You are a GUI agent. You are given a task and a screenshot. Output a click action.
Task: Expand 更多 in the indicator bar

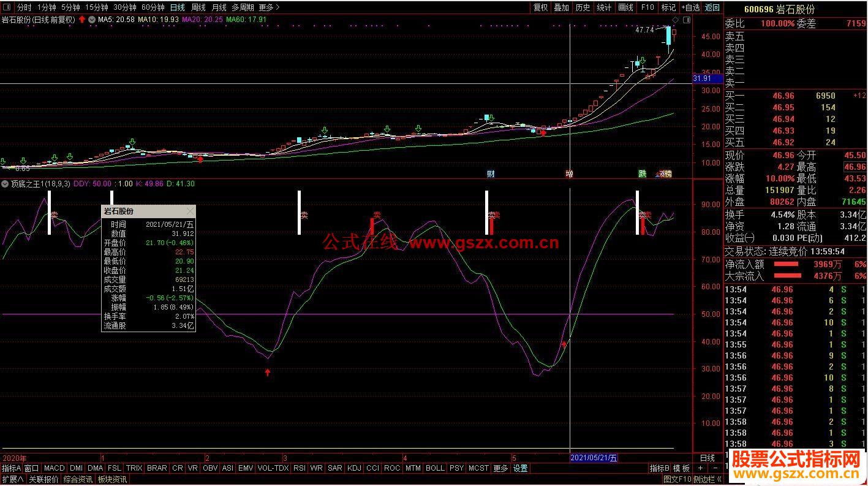coord(500,468)
